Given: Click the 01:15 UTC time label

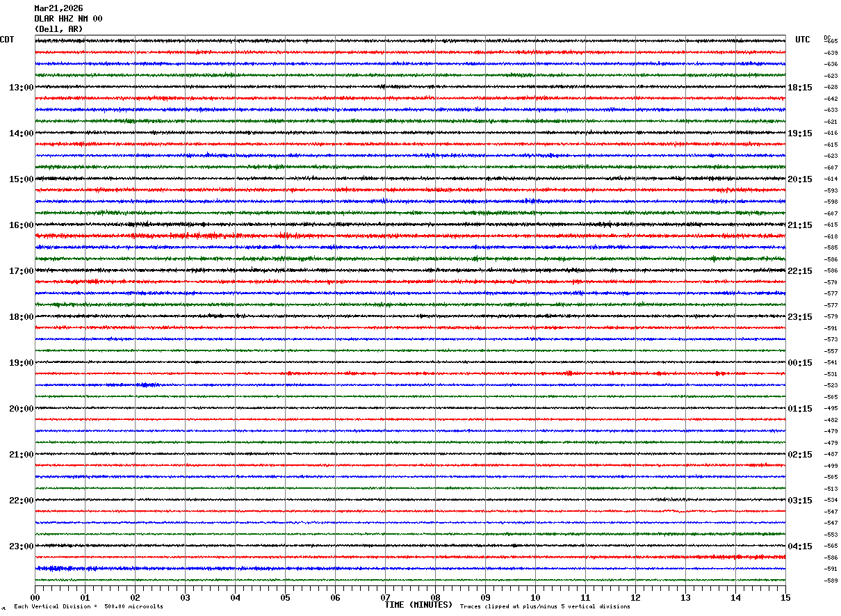Looking at the screenshot, I should (800, 409).
